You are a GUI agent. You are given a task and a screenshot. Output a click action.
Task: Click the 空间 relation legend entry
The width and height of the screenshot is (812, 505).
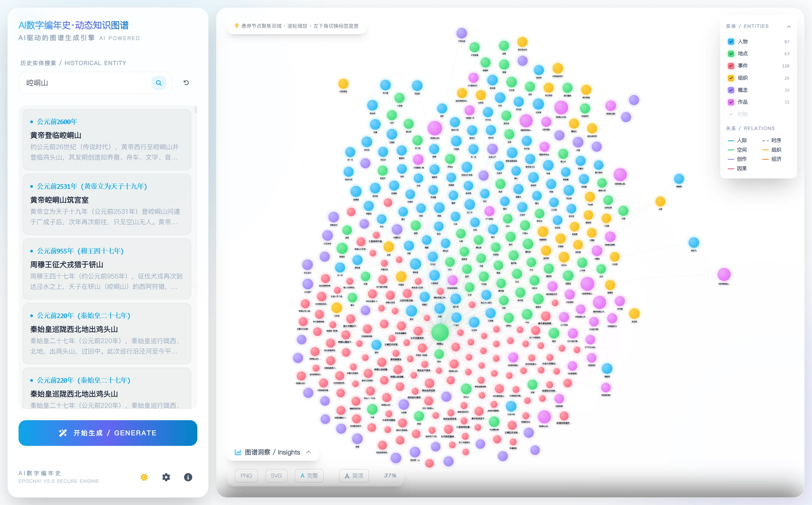click(x=738, y=150)
